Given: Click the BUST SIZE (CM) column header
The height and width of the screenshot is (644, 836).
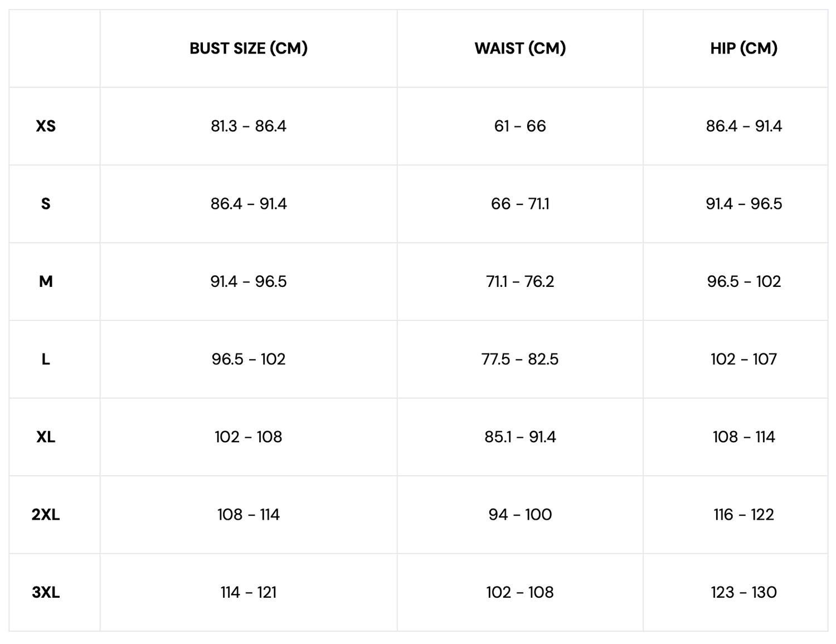Looking at the screenshot, I should [x=249, y=48].
